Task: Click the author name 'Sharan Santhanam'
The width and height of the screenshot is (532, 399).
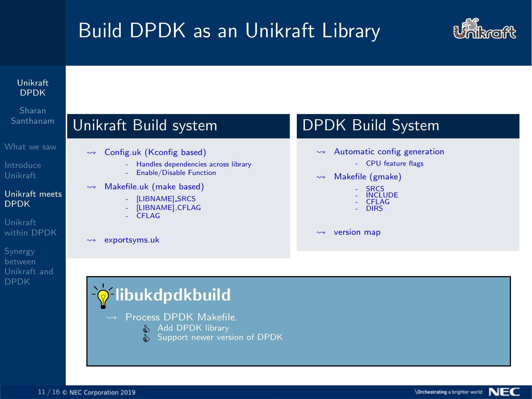Action: (32, 116)
